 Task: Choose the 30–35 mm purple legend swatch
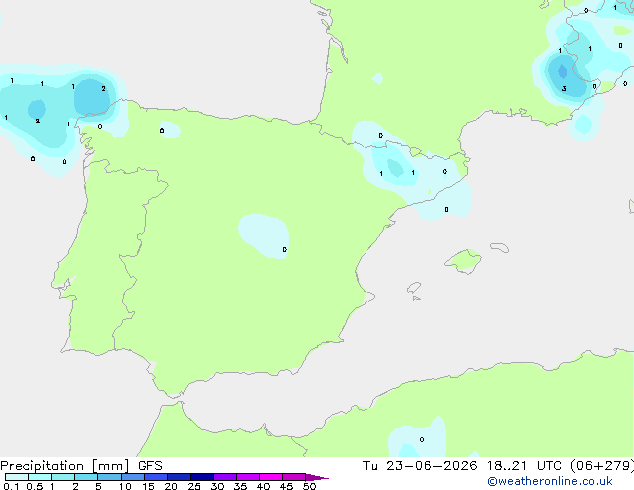(225, 477)
